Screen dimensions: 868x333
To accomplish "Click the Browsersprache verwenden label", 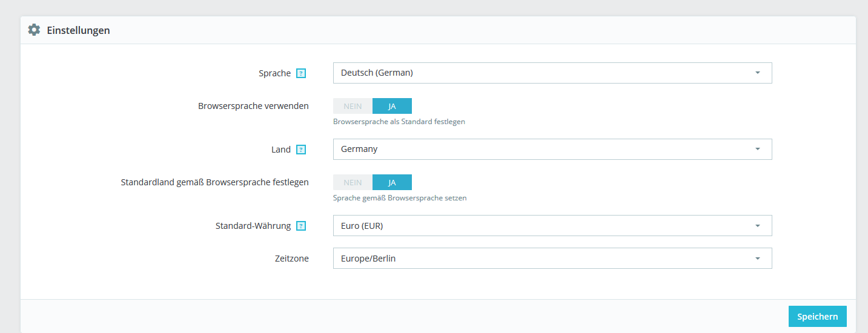I will (x=253, y=106).
